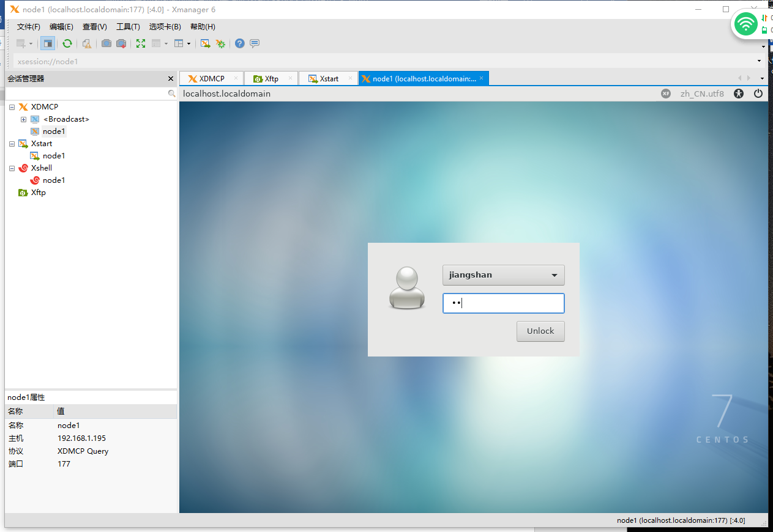773x532 pixels.
Task: Click the grayed list view toolbar icon
Action: [157, 43]
